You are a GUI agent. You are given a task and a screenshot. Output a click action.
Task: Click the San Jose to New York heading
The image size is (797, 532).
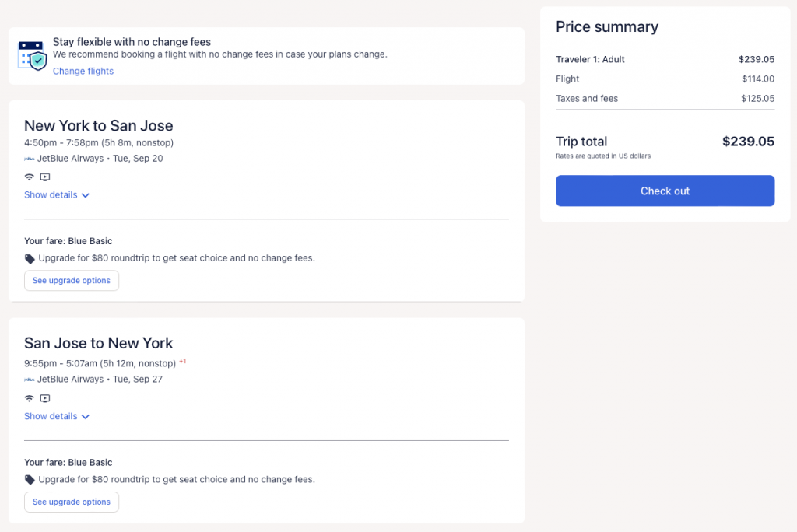click(99, 343)
